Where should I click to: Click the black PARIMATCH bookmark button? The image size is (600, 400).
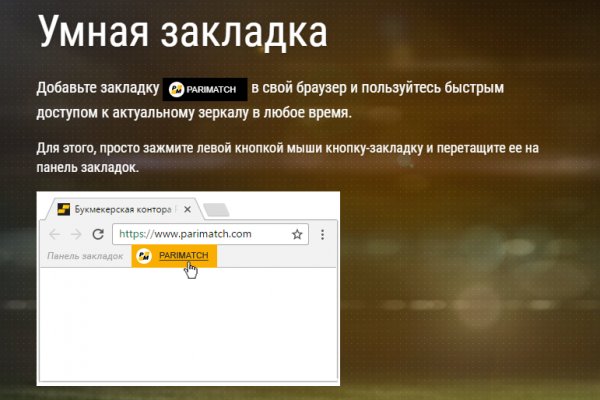coord(204,89)
